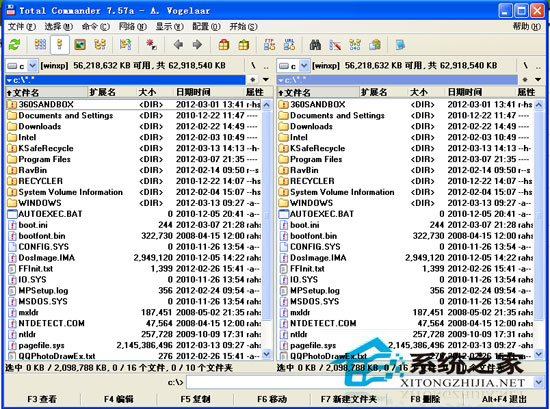
Task: Click the F6 移动 button
Action: (272, 399)
